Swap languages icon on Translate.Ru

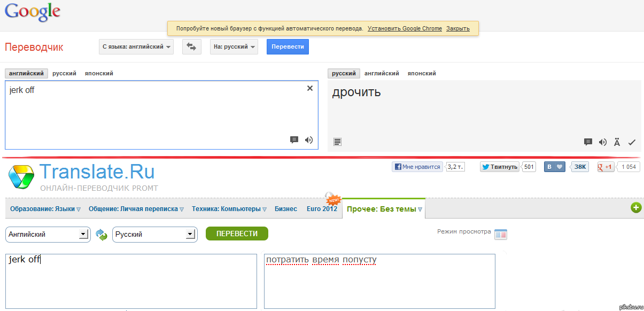point(102,234)
